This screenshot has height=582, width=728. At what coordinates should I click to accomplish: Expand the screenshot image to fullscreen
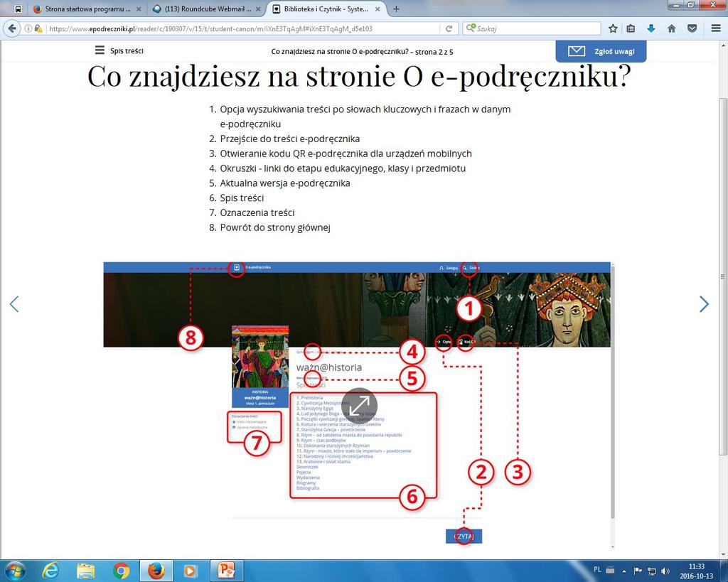(x=359, y=406)
